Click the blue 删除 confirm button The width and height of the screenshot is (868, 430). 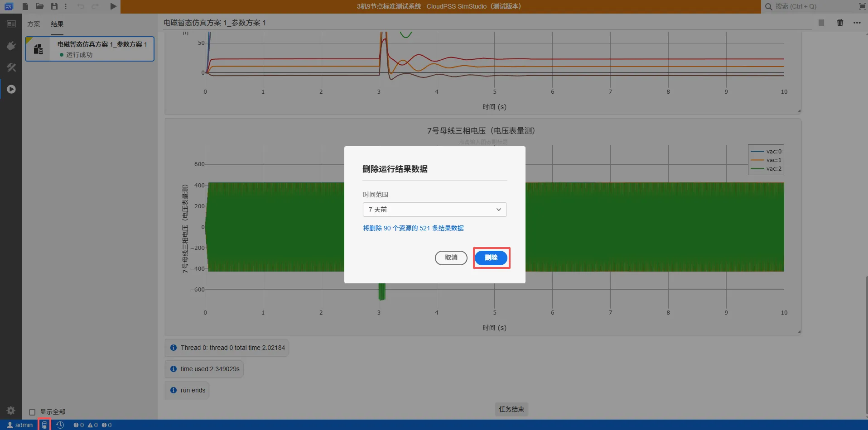point(491,258)
